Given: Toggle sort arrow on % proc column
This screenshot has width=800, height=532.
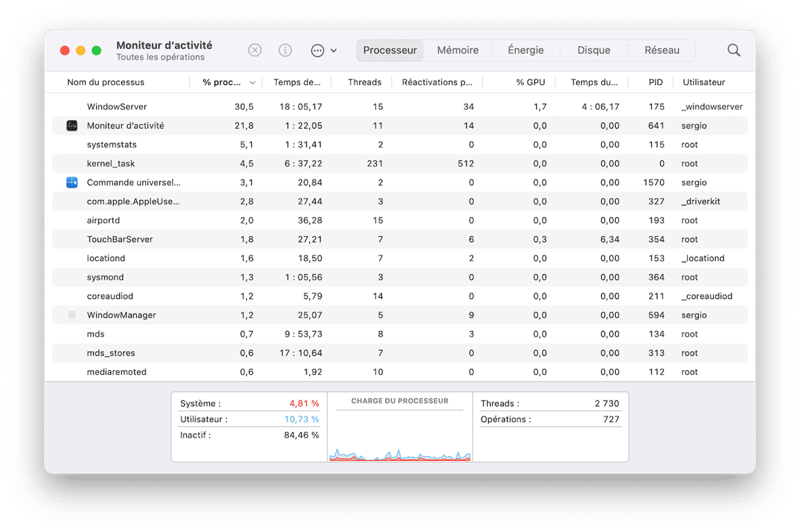Looking at the screenshot, I should [x=253, y=83].
